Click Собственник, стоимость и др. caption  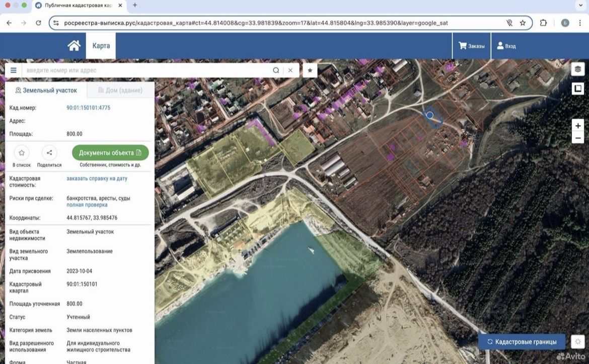tap(110, 165)
